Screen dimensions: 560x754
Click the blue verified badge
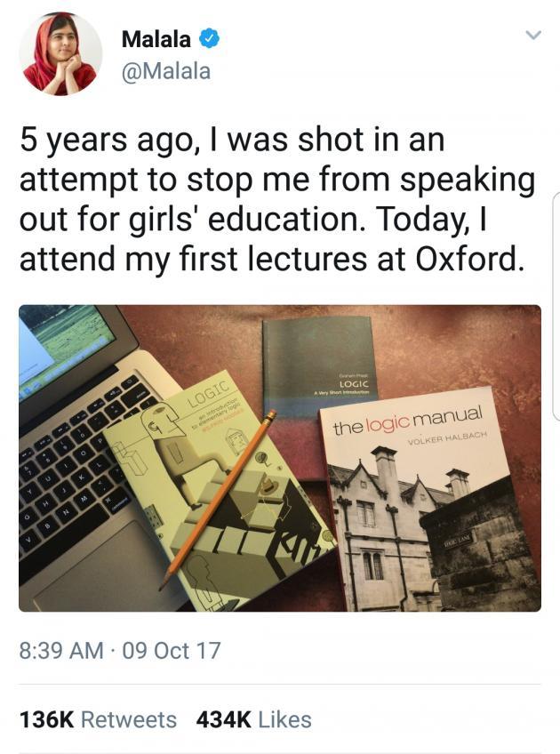coord(210,39)
